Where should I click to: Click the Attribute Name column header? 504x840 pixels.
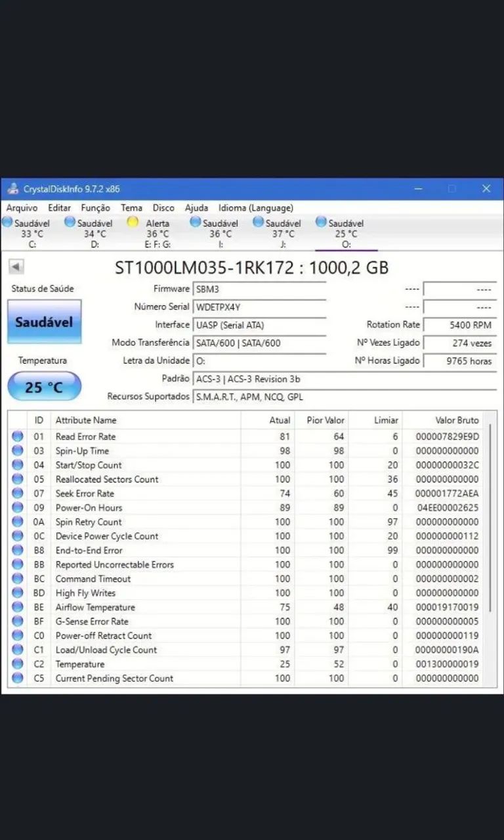pyautogui.click(x=146, y=420)
